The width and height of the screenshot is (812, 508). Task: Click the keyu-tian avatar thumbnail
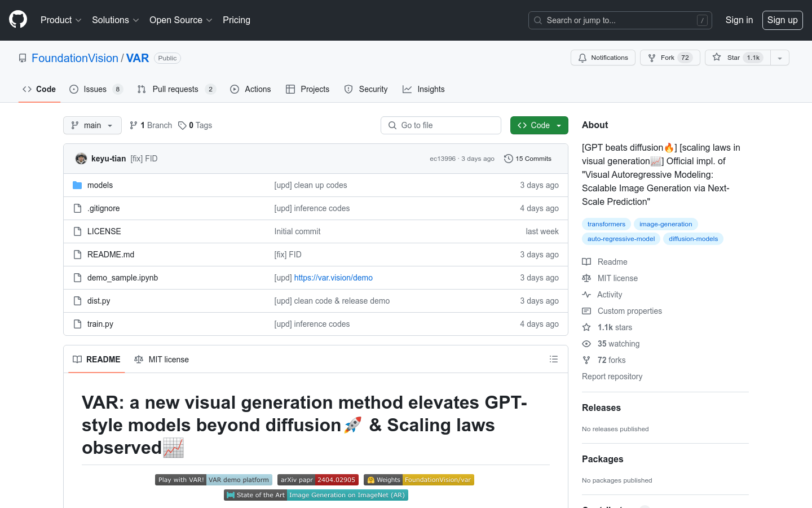(x=81, y=159)
